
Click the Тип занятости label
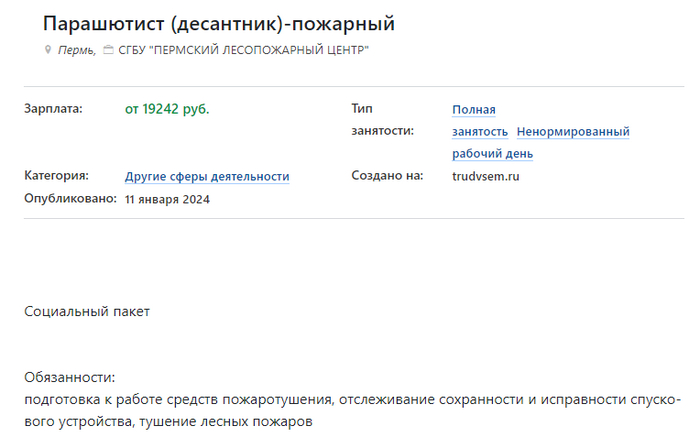tap(383, 120)
